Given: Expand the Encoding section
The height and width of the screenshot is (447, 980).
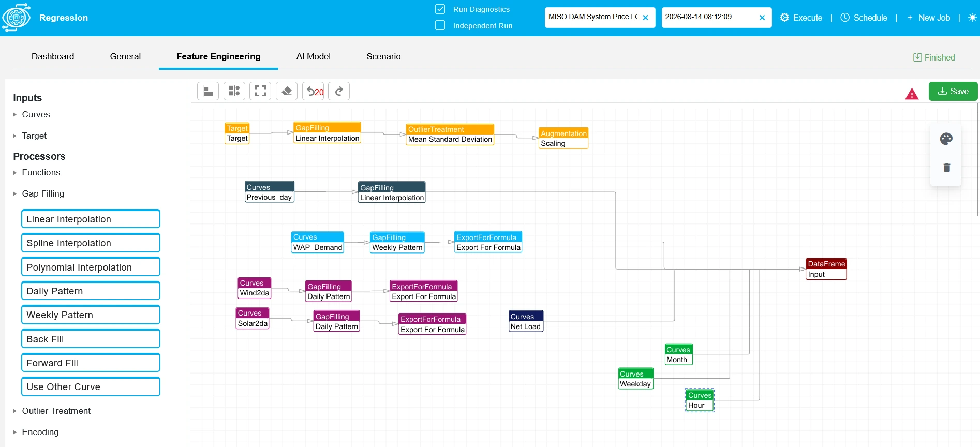Looking at the screenshot, I should point(36,432).
